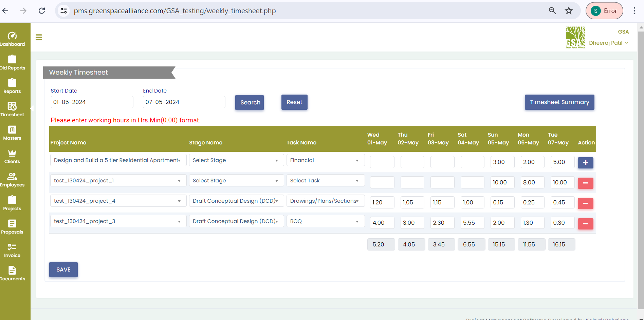
Task: Open the Projects sidebar menu item
Action: (x=12, y=203)
